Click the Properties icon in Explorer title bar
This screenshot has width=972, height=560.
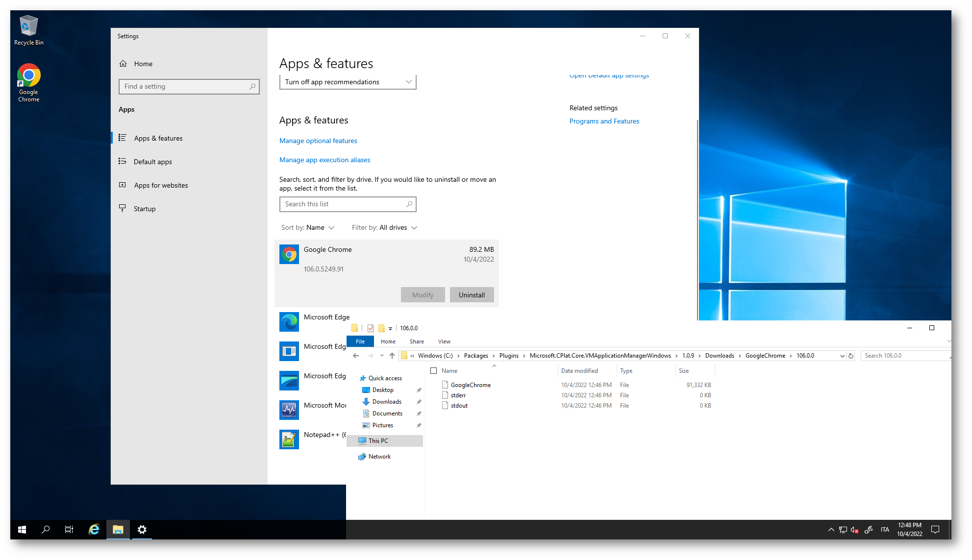tap(371, 328)
